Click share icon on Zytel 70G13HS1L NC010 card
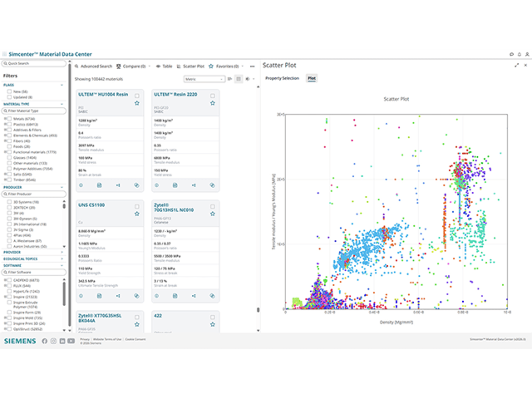Viewport: 532px width, 399px height. tap(194, 296)
